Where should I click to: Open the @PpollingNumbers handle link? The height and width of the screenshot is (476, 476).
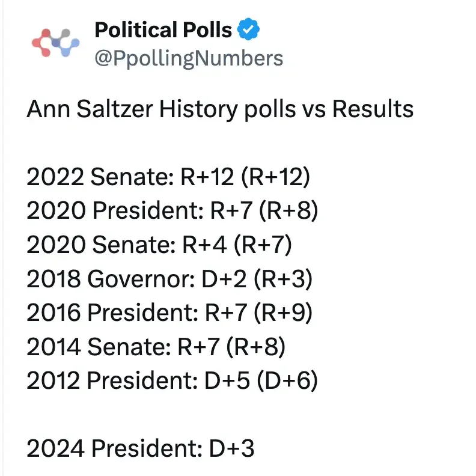click(189, 58)
